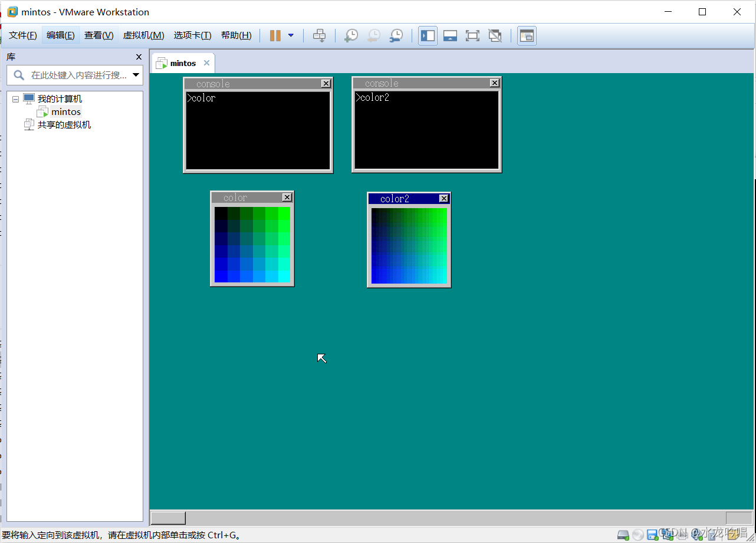Click the color2 window's blue title bar
This screenshot has width=756, height=543.
(x=409, y=199)
